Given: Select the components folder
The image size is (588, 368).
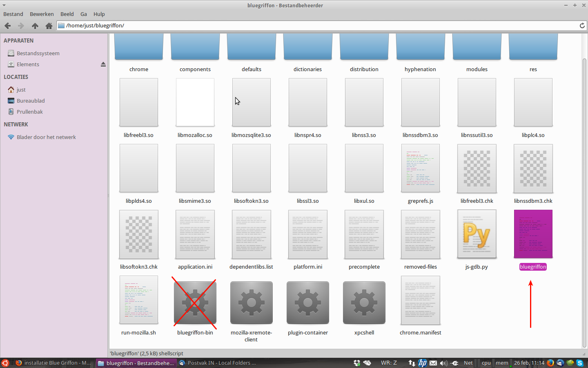Looking at the screenshot, I should 195,53.
